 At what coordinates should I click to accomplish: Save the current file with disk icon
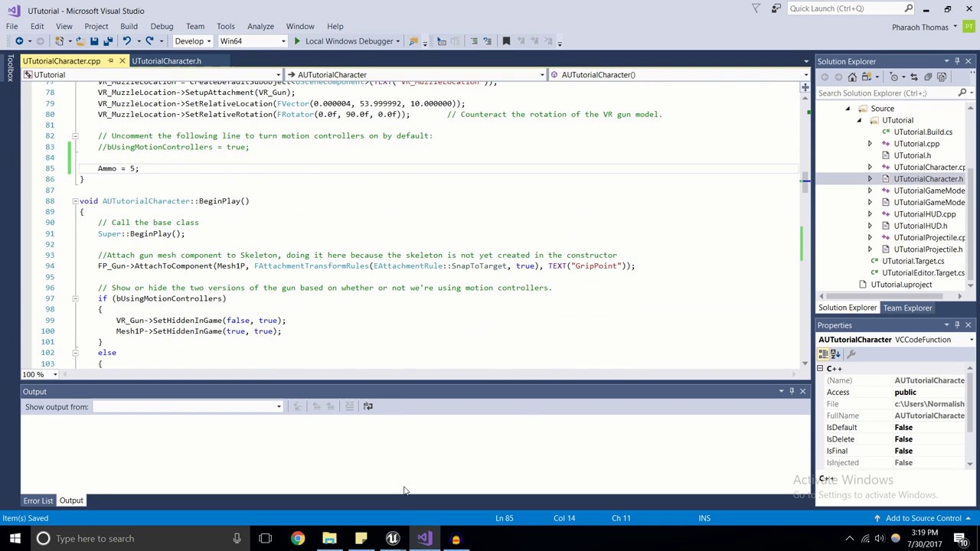94,41
